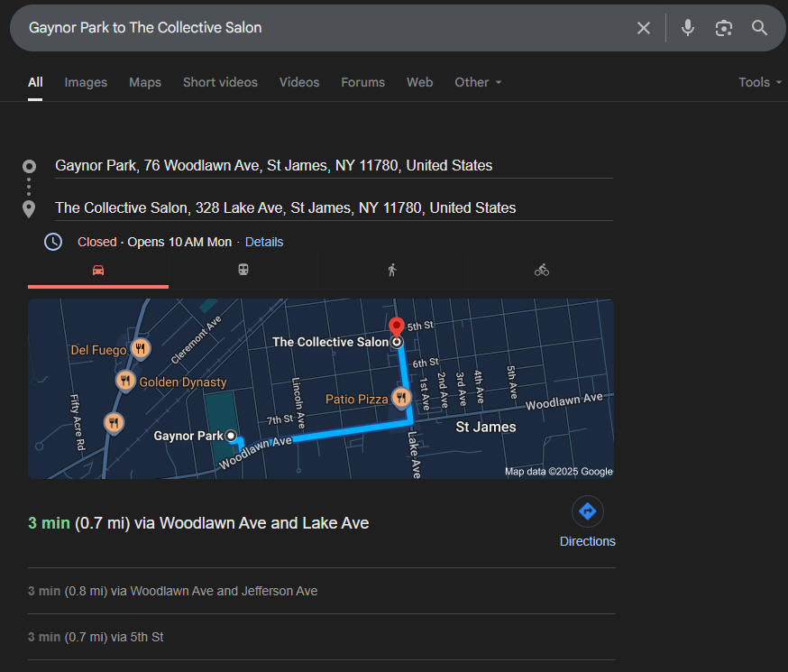Select the driving travel mode tab
The height and width of the screenshot is (672, 788).
(98, 270)
